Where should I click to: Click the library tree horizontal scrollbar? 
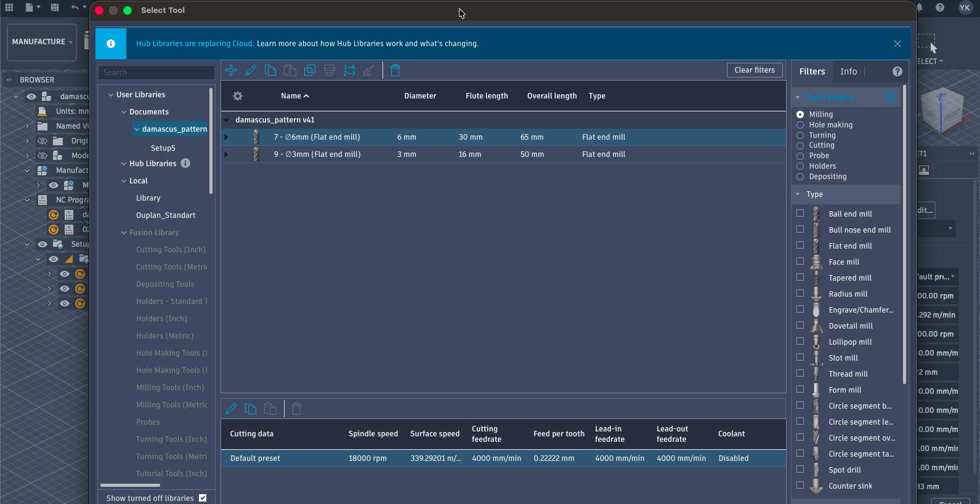click(x=130, y=486)
